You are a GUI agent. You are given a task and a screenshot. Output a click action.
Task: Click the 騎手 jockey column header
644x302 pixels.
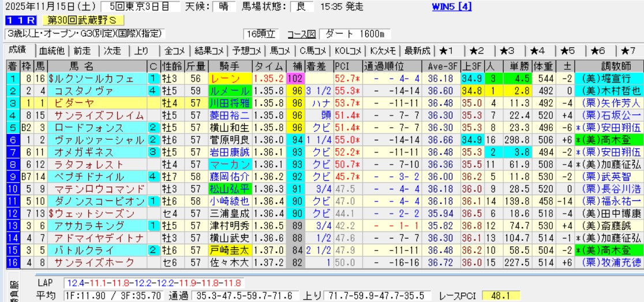(x=229, y=65)
